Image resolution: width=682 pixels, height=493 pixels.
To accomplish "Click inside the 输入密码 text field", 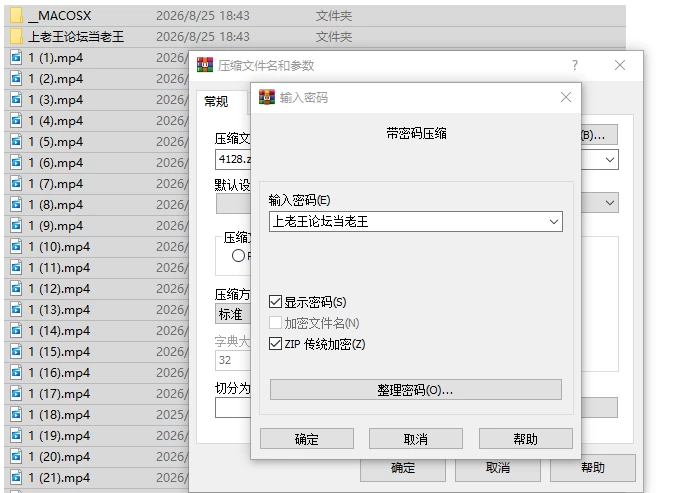I will [408, 221].
